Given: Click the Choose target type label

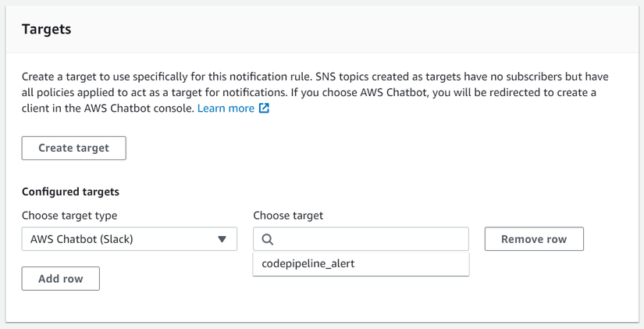Looking at the screenshot, I should coord(69,216).
